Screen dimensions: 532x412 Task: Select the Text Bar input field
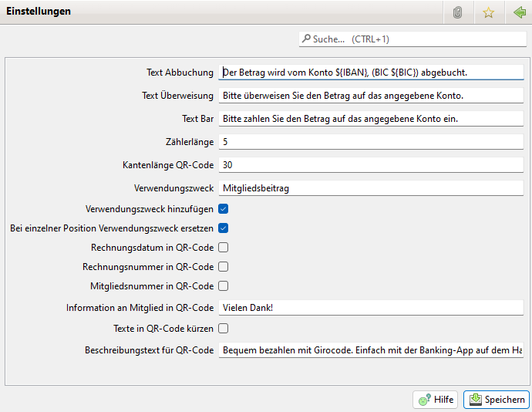click(x=370, y=119)
